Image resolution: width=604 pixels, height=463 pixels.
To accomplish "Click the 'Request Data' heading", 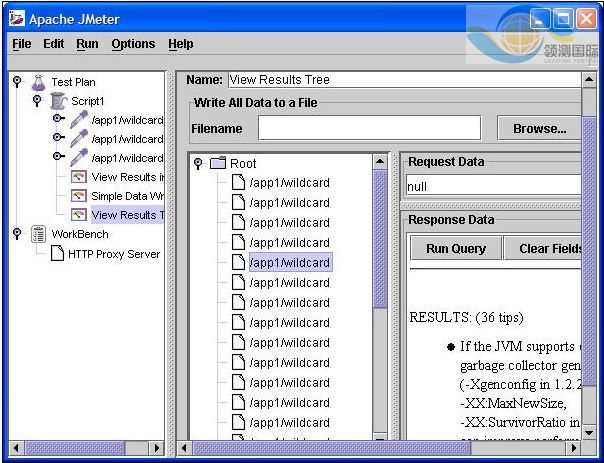I will pyautogui.click(x=446, y=161).
